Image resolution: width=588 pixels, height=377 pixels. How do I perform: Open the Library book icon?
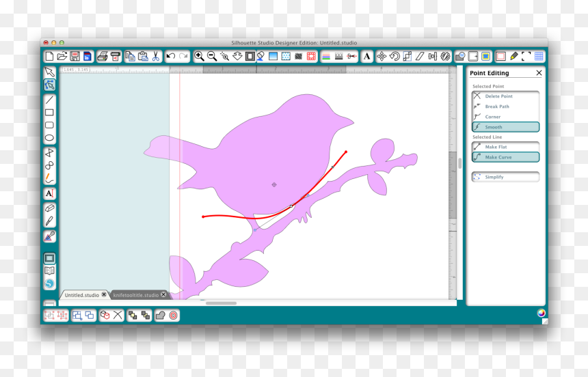coord(49,271)
